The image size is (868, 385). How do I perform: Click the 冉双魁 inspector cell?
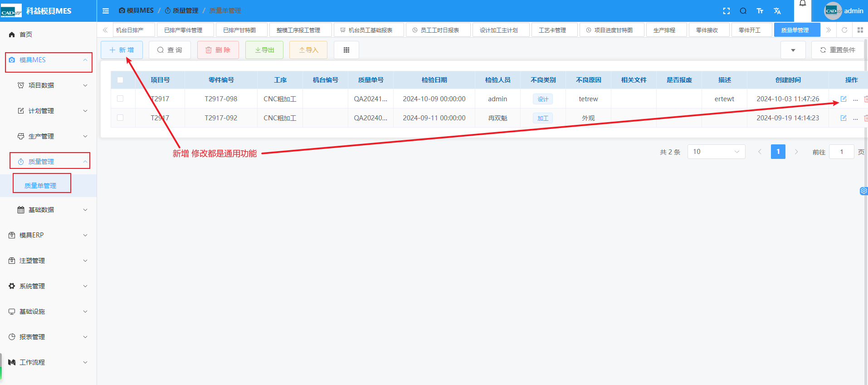pos(497,118)
